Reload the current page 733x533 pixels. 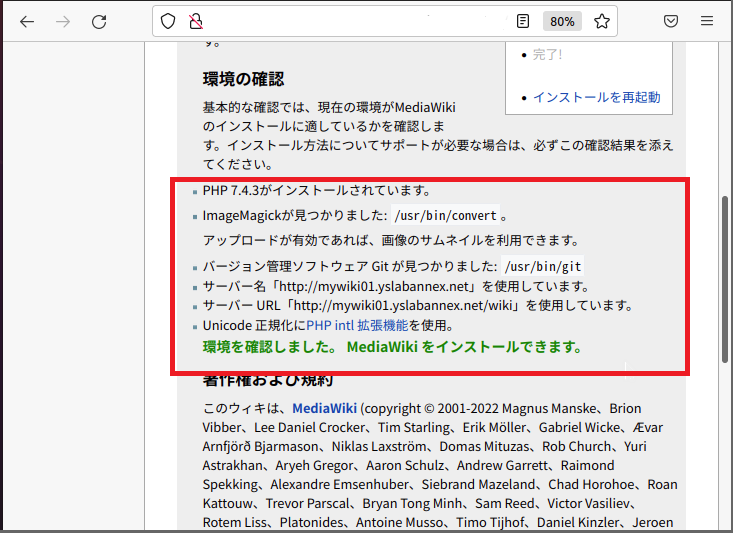[99, 22]
